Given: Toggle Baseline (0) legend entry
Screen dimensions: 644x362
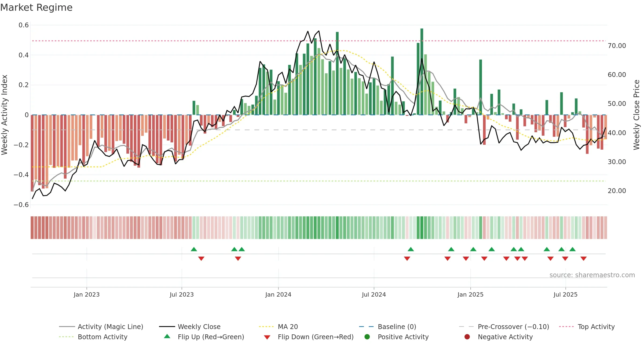Looking at the screenshot, I should click(387, 327).
